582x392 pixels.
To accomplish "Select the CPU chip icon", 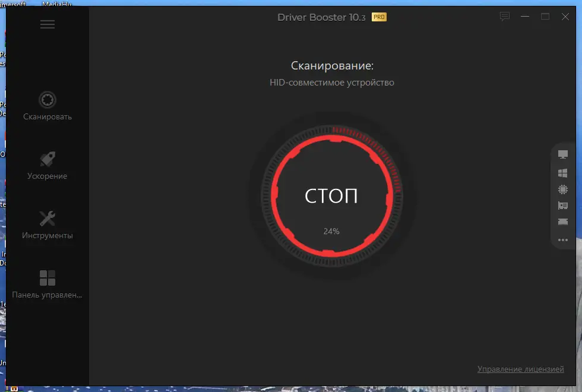I will pyautogui.click(x=562, y=189).
